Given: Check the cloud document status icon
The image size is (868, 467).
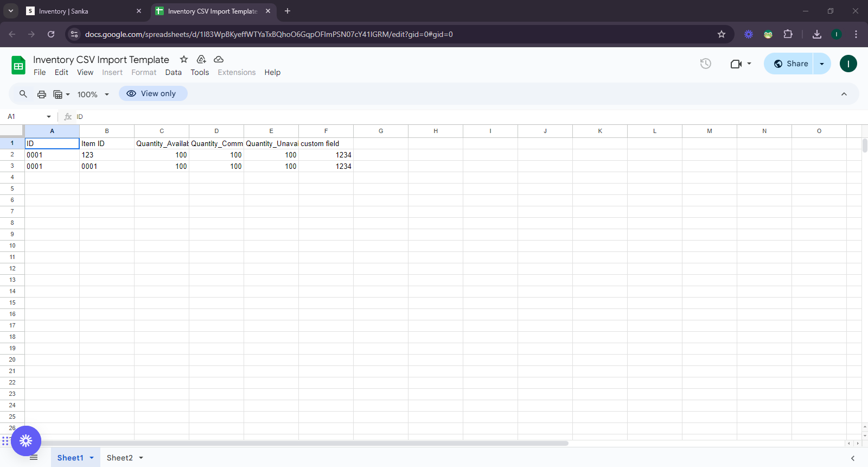Looking at the screenshot, I should pyautogui.click(x=219, y=59).
